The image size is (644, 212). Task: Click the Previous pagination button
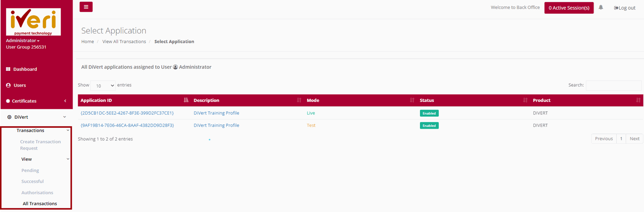tap(604, 139)
